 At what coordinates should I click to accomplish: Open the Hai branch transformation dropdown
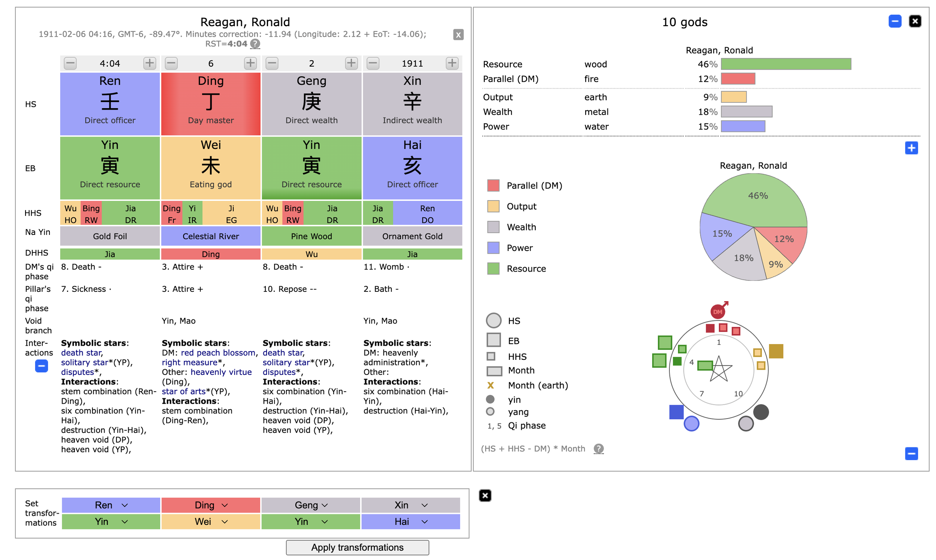[410, 521]
